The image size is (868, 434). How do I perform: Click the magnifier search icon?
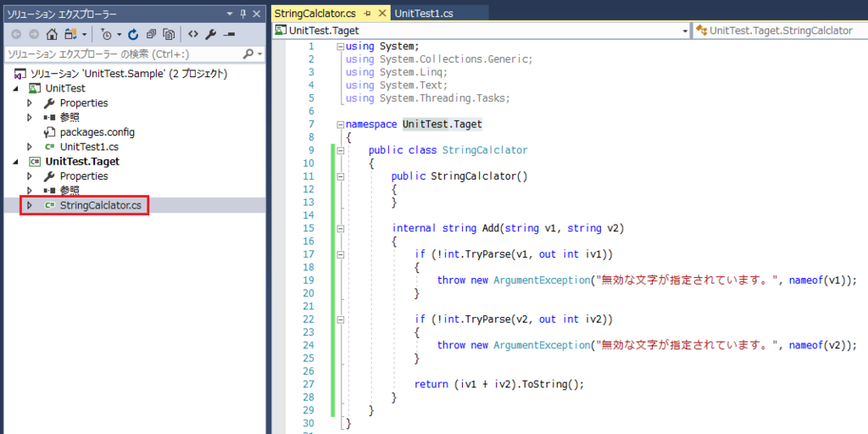(x=248, y=53)
